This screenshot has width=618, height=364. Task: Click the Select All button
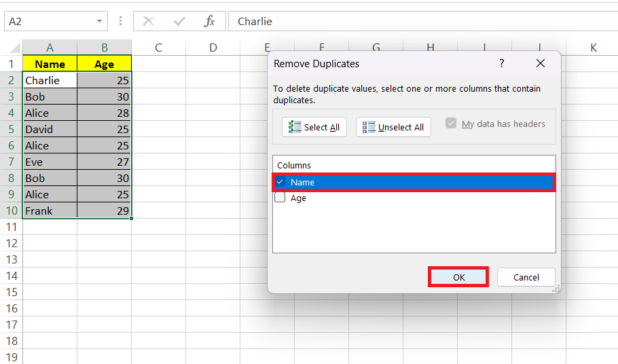[x=314, y=127]
